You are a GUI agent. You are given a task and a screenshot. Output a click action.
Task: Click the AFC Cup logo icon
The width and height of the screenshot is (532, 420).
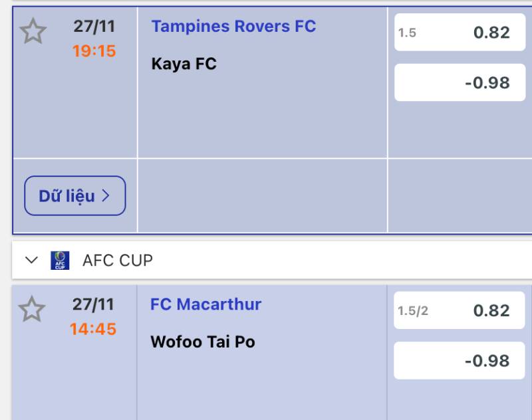coord(60,261)
